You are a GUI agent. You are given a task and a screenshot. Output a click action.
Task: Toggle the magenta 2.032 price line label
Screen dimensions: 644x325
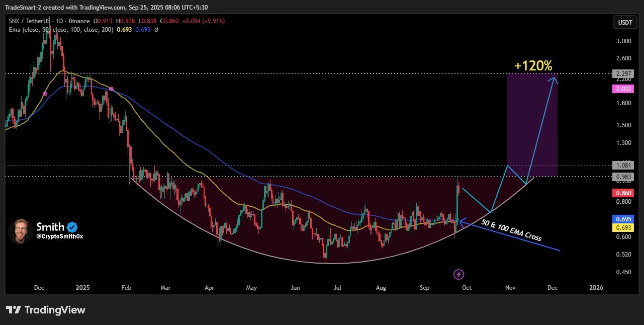click(623, 89)
